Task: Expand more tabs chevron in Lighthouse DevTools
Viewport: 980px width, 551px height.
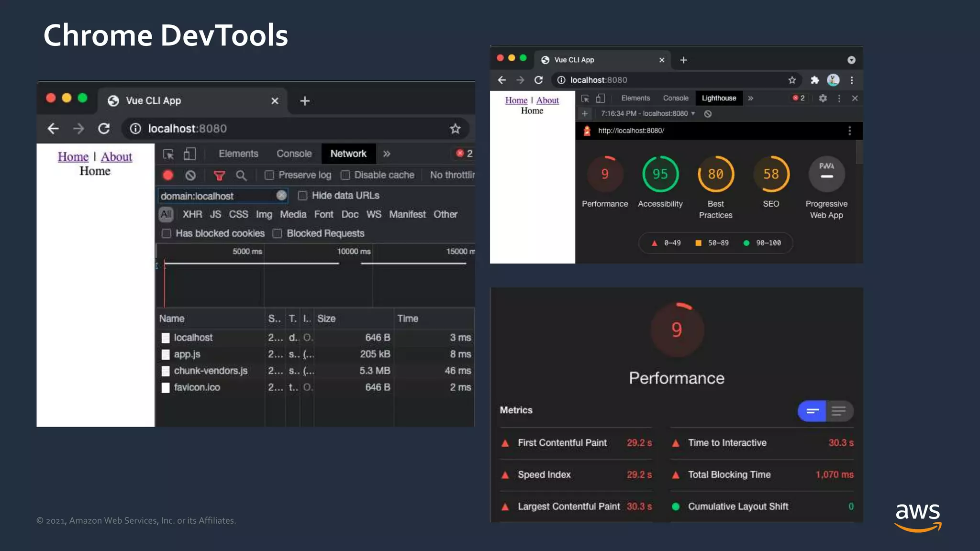Action: point(750,98)
